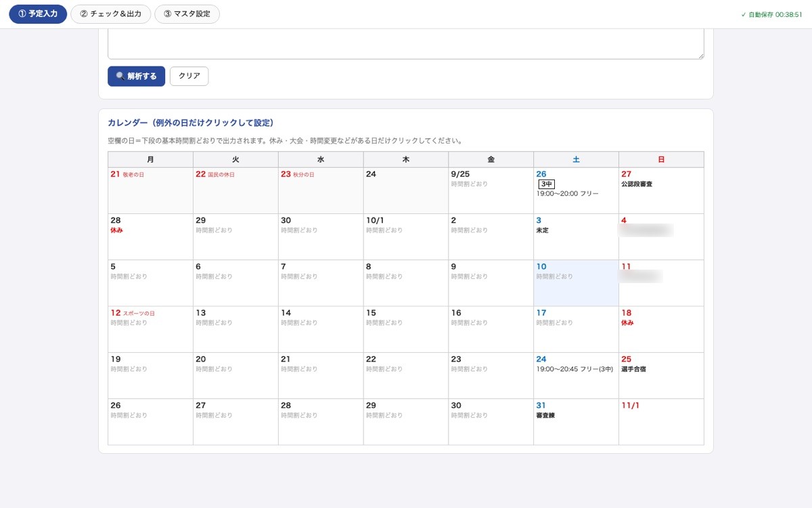Click inside the schedule text area
812x508 pixels.
point(406,44)
